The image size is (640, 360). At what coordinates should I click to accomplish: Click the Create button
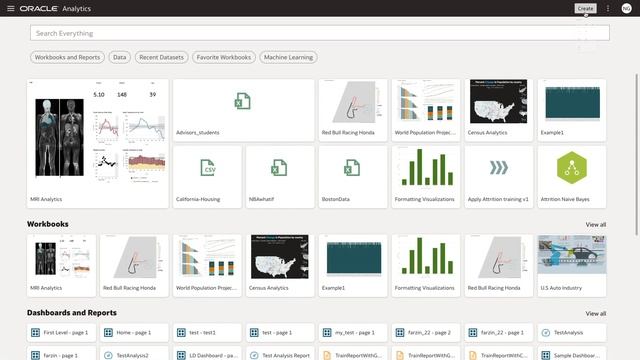click(585, 8)
